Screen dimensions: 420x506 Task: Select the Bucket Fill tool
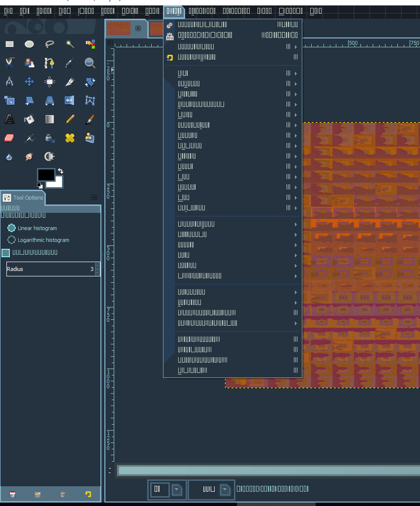[29, 119]
